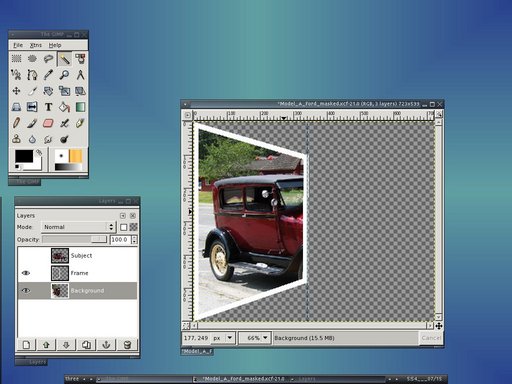Select the Ink tool

click(x=80, y=123)
